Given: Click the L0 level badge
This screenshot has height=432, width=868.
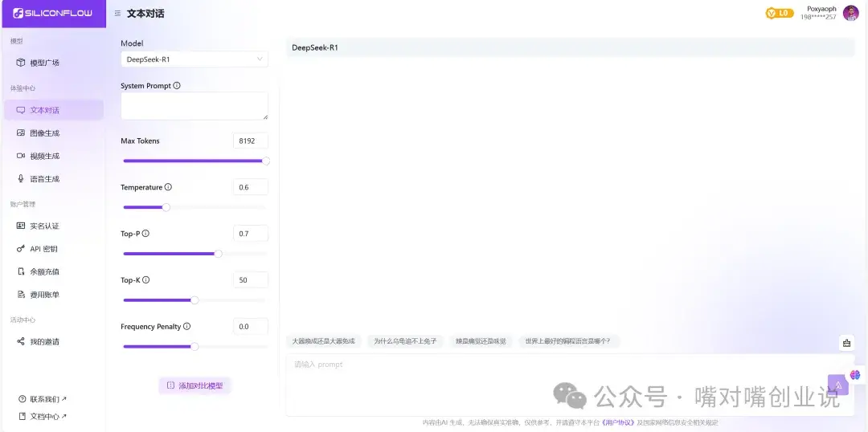Looking at the screenshot, I should 780,14.
